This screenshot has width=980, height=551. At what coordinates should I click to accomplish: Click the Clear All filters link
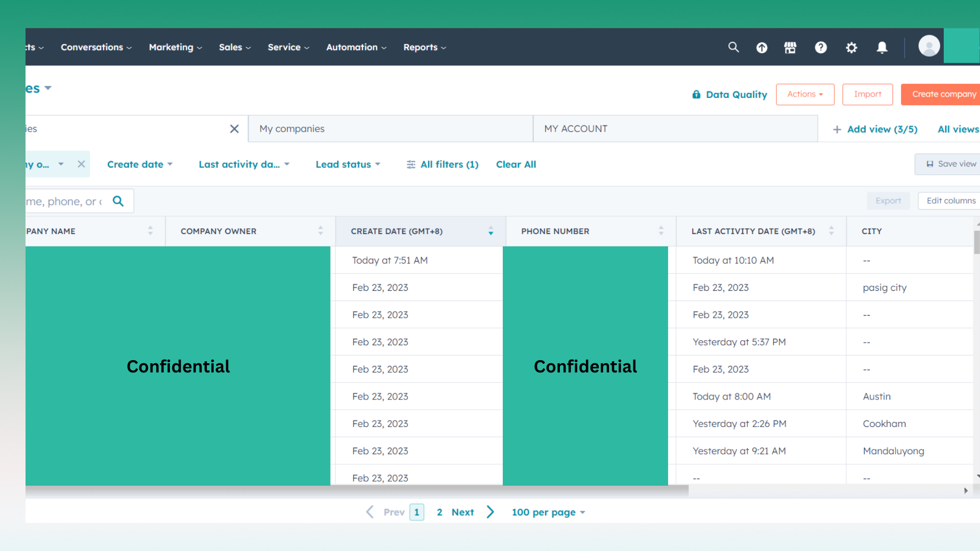coord(516,164)
